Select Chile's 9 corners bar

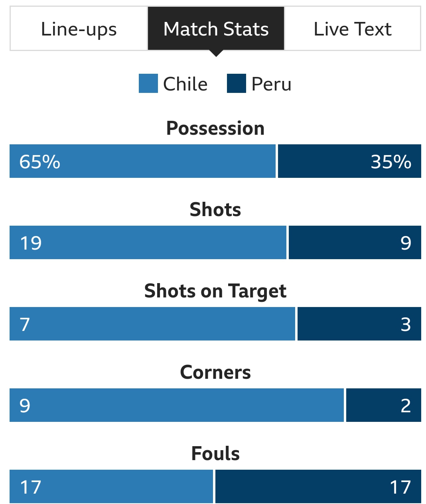click(177, 405)
